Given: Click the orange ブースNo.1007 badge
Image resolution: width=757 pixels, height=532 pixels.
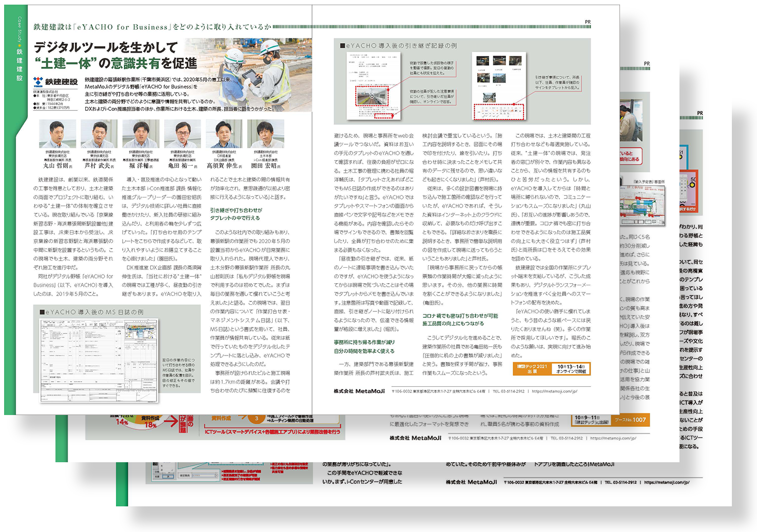Looking at the screenshot, I should click(630, 420).
